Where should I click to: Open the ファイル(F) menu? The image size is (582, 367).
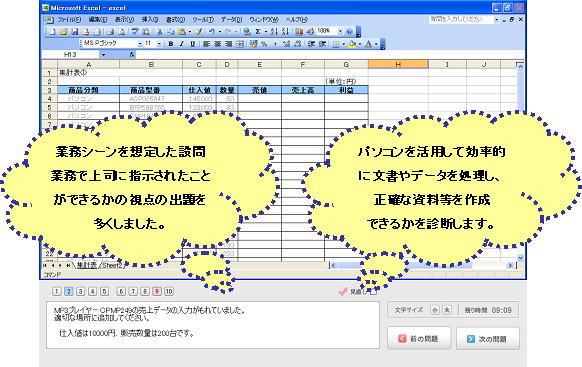click(x=69, y=19)
